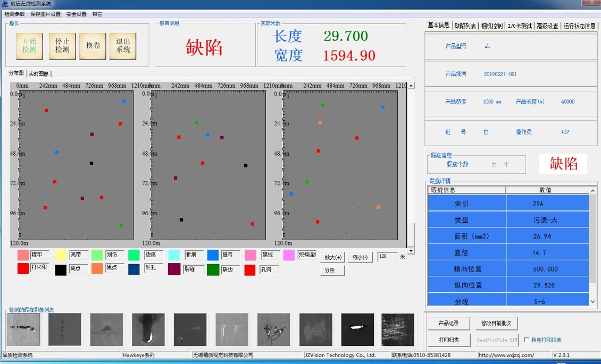Click the red 打火印 color swatch
Image resolution: width=601 pixels, height=364 pixels.
(x=23, y=269)
